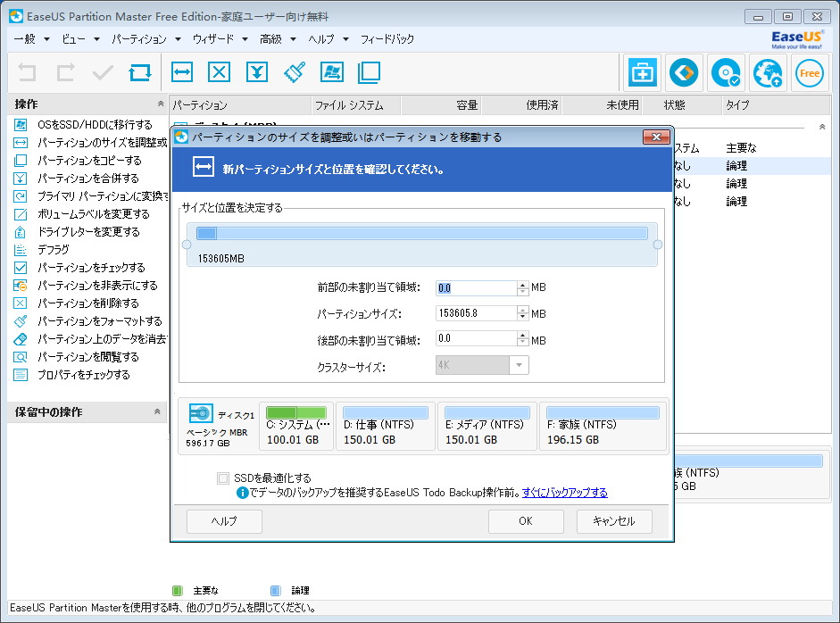Select the E: メディア (NTFS) partition block
This screenshot has height=623, width=840.
click(x=487, y=427)
